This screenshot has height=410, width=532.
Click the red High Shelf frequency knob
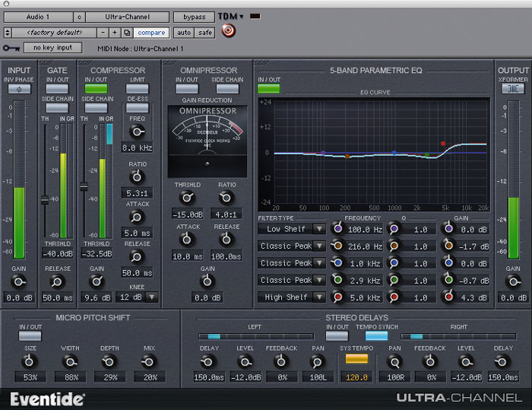337,297
